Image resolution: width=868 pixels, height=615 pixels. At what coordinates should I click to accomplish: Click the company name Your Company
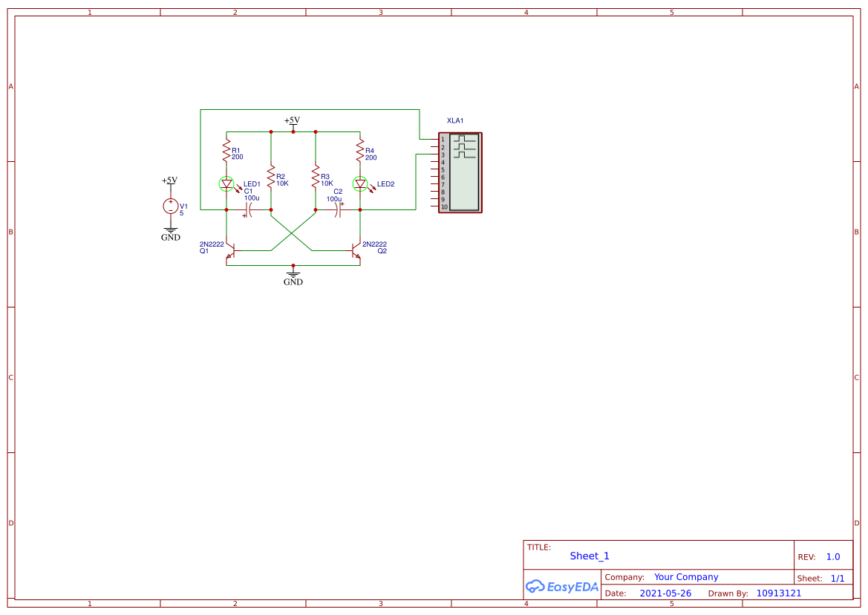point(685,576)
